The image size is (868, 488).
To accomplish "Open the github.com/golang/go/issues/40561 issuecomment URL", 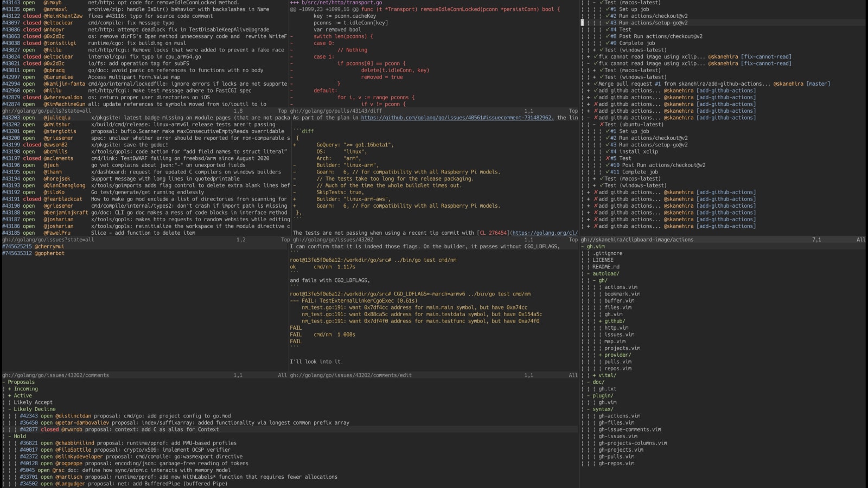I will [x=457, y=118].
